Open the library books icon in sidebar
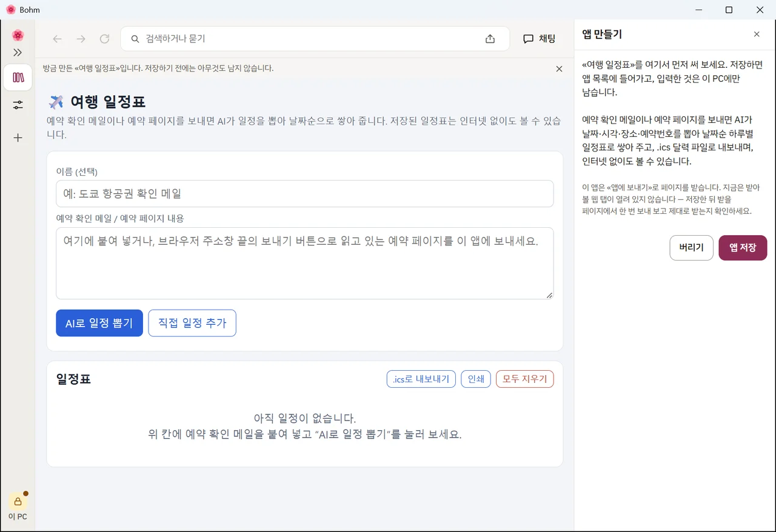 click(18, 78)
